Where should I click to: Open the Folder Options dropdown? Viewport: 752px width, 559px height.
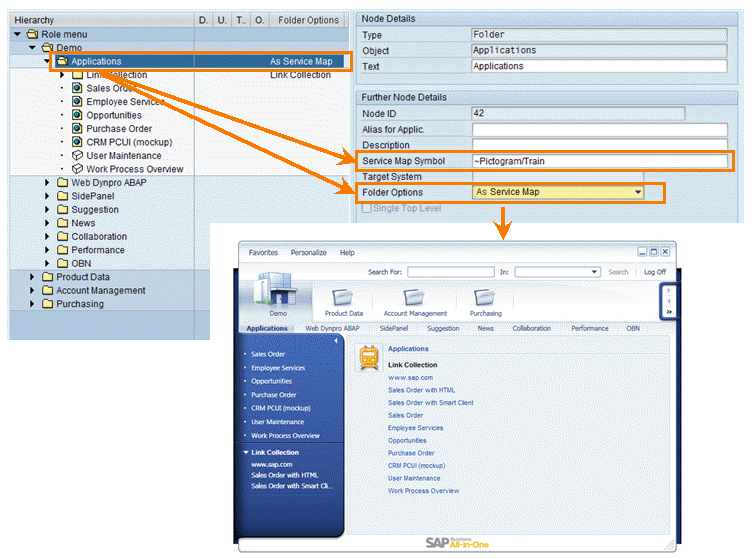[x=638, y=192]
